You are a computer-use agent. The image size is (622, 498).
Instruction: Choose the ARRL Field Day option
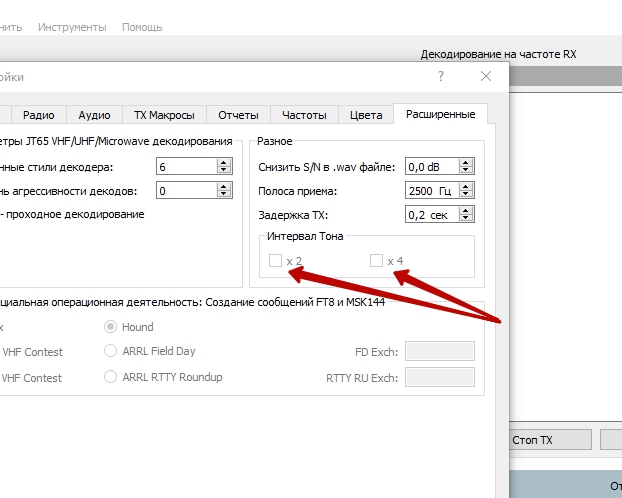(x=111, y=351)
